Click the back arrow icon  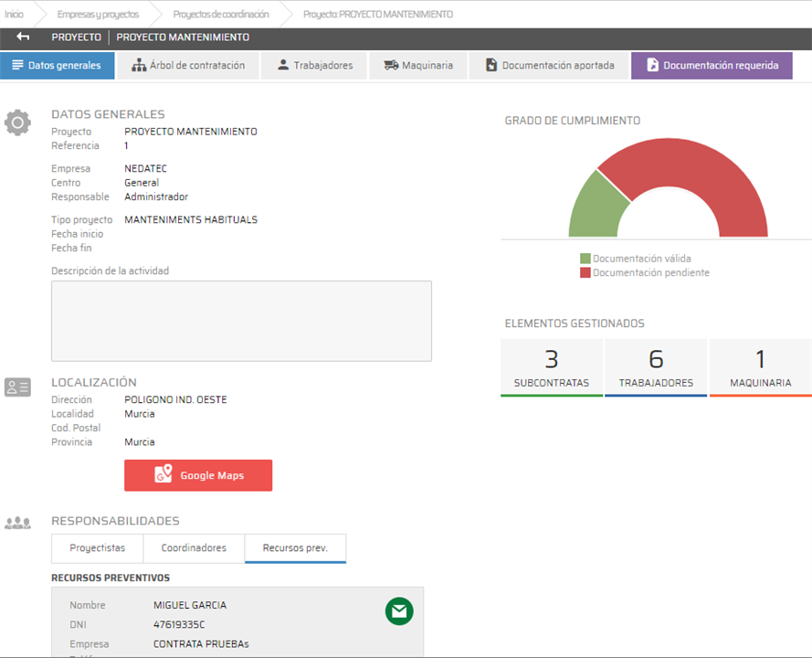pos(23,37)
